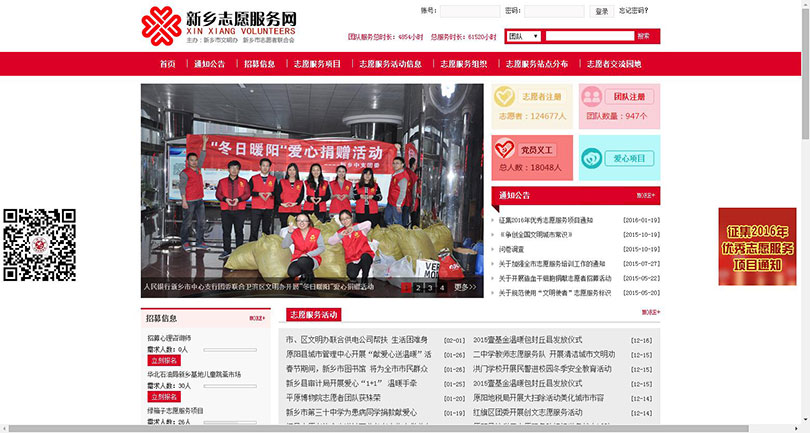Click the 征集2016年优秀志愿服务 banner on the right
The image size is (810, 433).
(757, 246)
